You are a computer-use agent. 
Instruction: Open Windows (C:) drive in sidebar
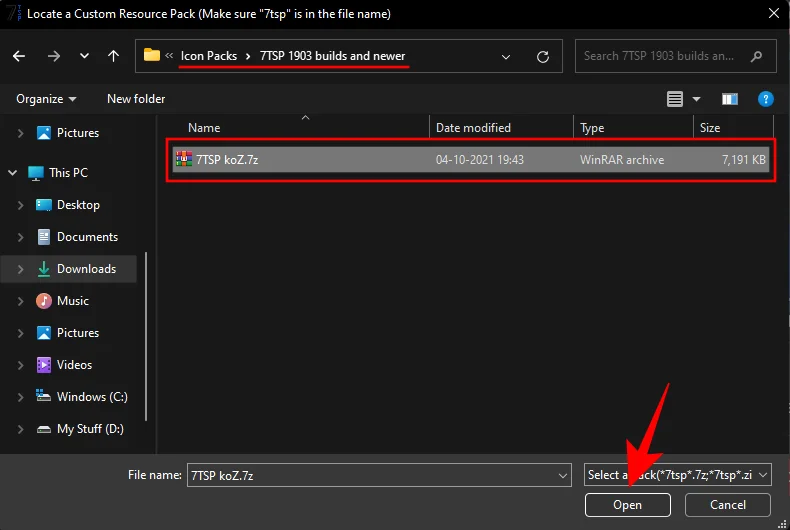pos(92,397)
